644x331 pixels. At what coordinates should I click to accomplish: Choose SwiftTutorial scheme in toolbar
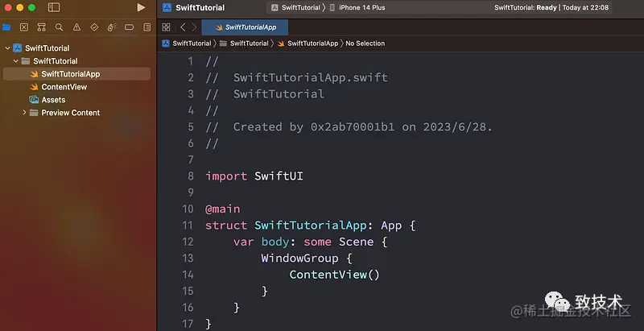tap(296, 7)
